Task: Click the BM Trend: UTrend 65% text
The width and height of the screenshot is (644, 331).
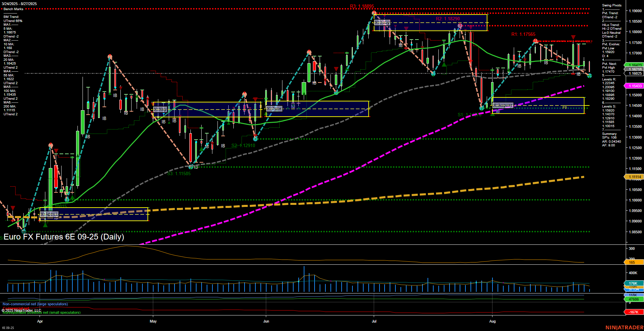Action: pos(13,19)
